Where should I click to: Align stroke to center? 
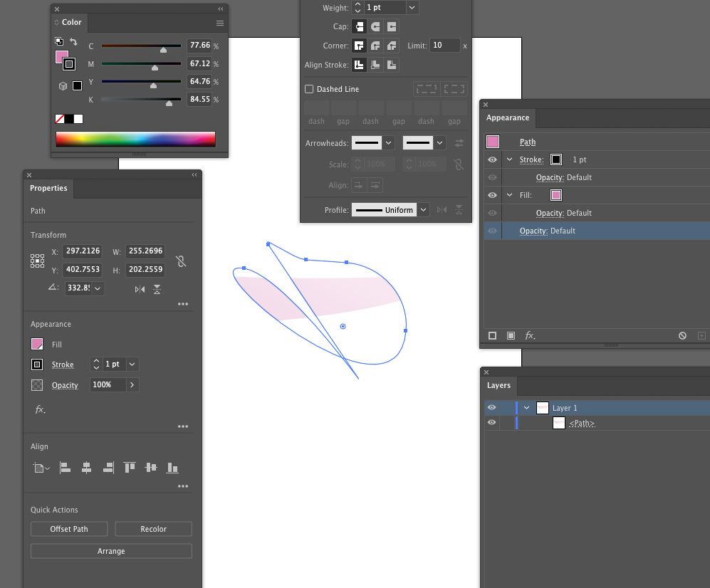pos(359,65)
